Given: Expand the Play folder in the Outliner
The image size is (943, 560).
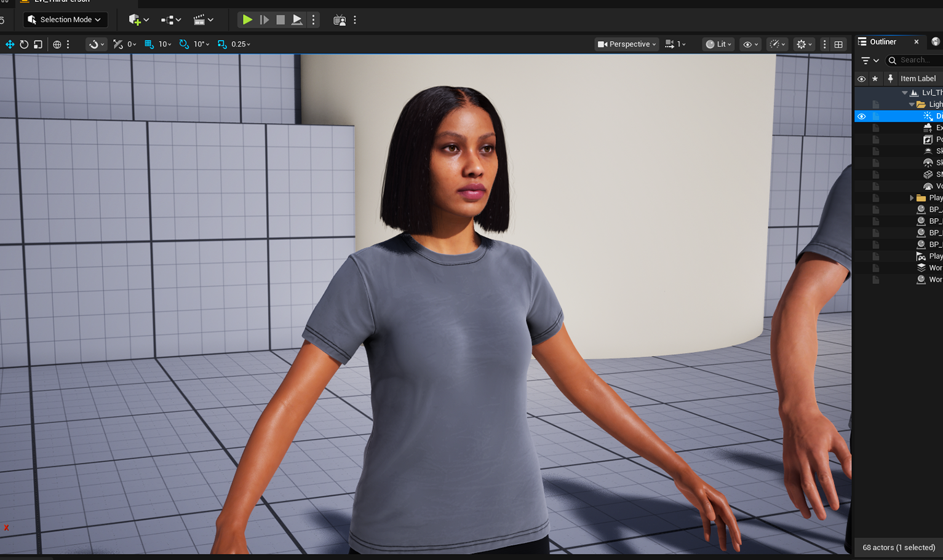Looking at the screenshot, I should click(x=912, y=197).
